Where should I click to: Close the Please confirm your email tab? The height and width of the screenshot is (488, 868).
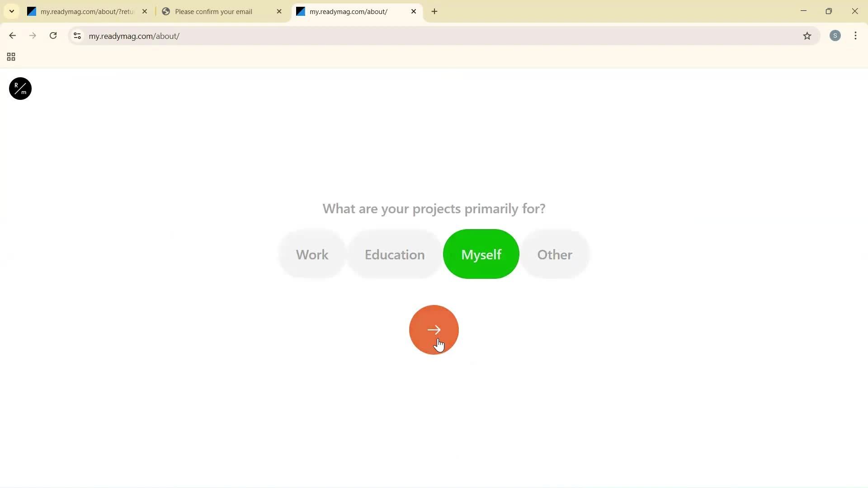279,11
